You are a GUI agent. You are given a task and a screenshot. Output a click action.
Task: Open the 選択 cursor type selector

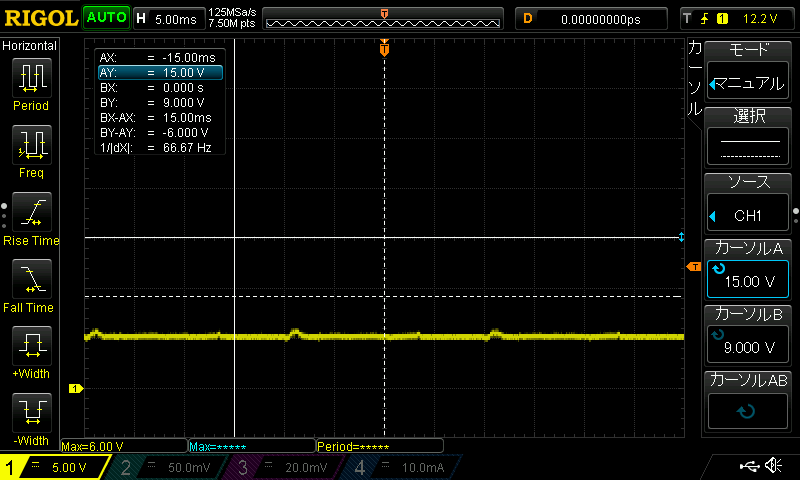(749, 135)
